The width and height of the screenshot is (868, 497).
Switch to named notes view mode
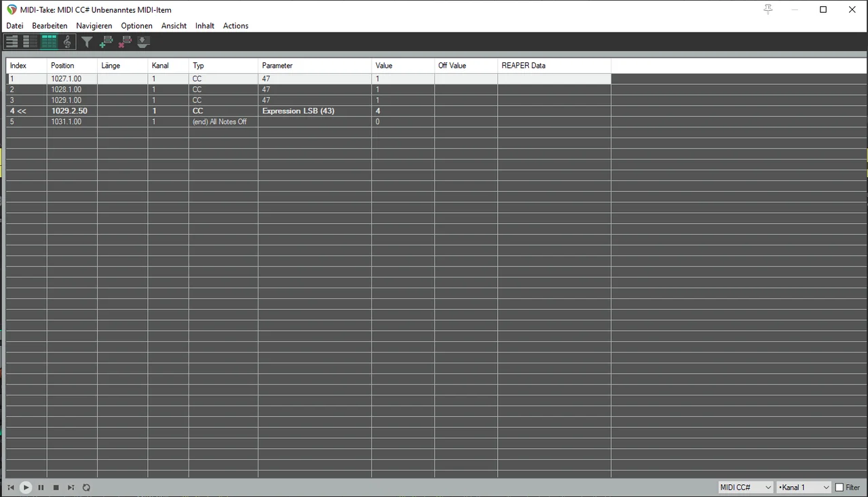[30, 42]
